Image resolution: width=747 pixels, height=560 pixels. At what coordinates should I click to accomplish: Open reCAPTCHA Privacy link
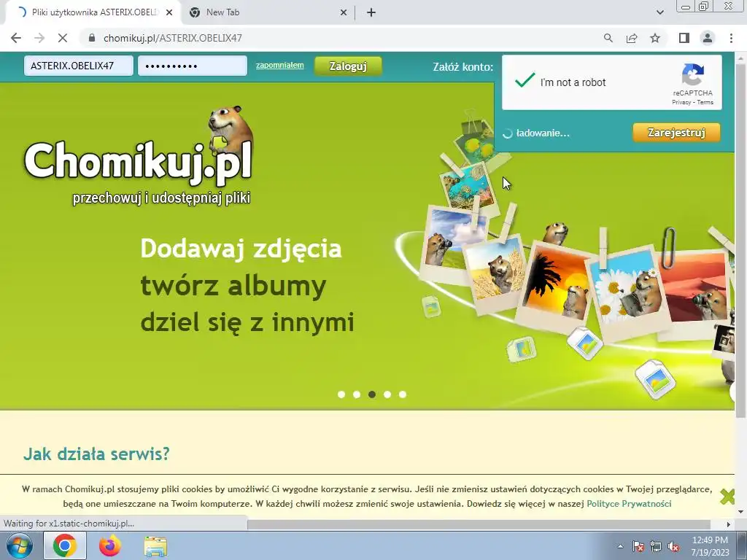tap(681, 102)
